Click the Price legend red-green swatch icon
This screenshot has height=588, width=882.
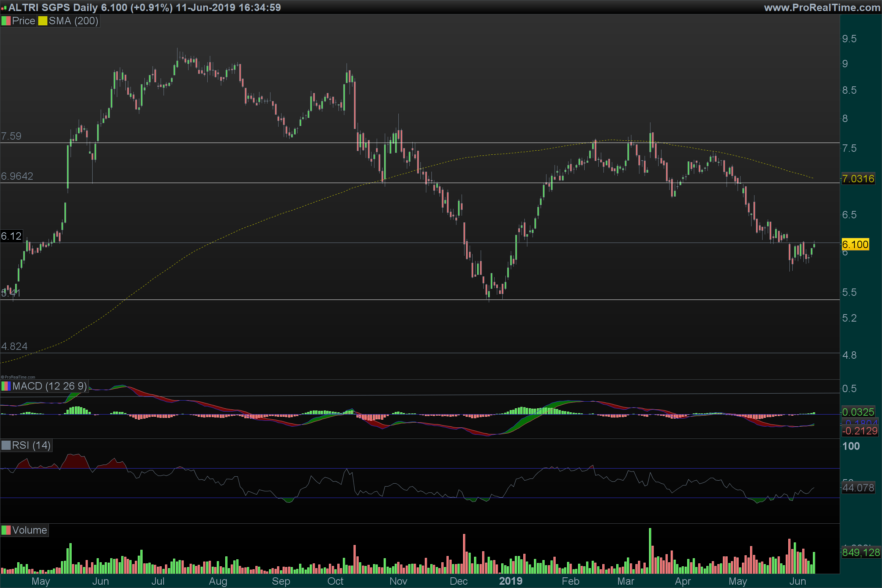click(x=6, y=21)
